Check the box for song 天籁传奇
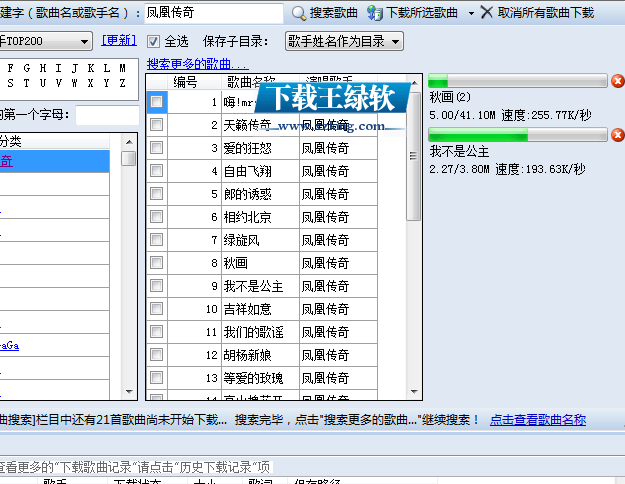This screenshot has width=625, height=484. point(157,125)
